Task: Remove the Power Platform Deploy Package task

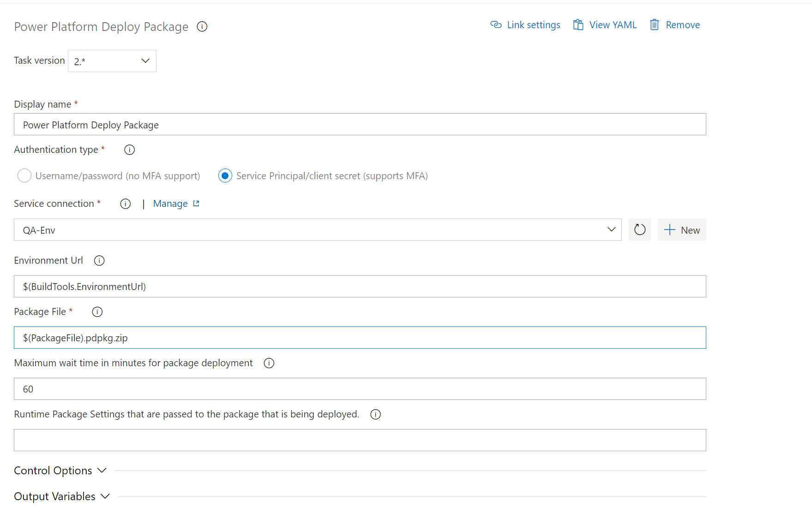Action: [674, 24]
